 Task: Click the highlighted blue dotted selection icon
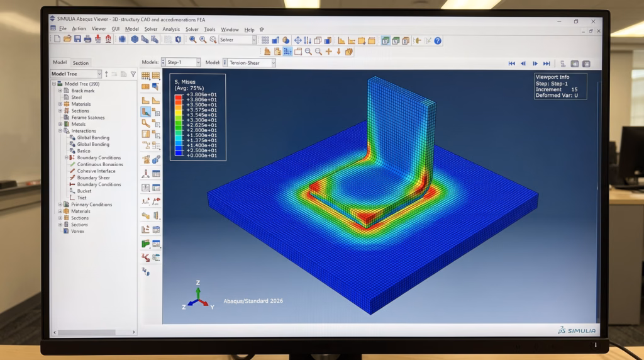point(287,52)
